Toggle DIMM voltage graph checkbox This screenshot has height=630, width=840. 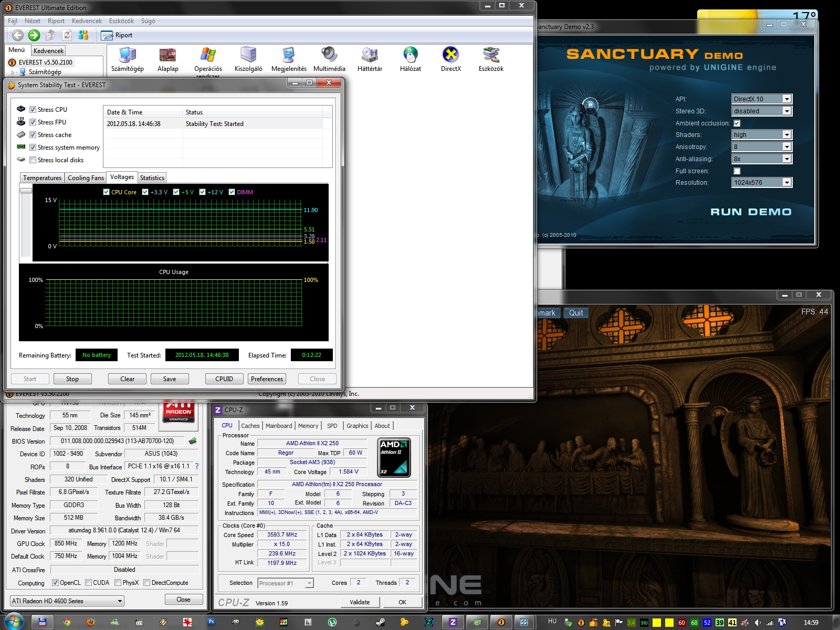click(232, 192)
